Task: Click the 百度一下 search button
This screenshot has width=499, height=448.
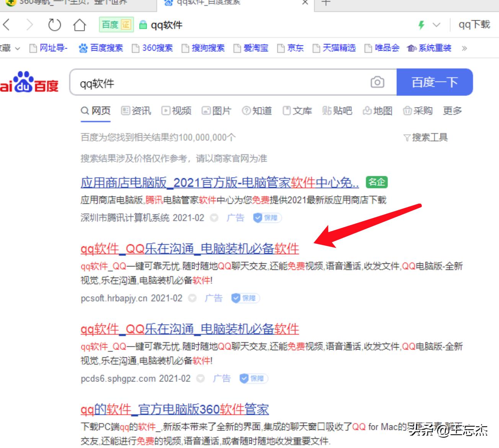Action: coord(435,82)
